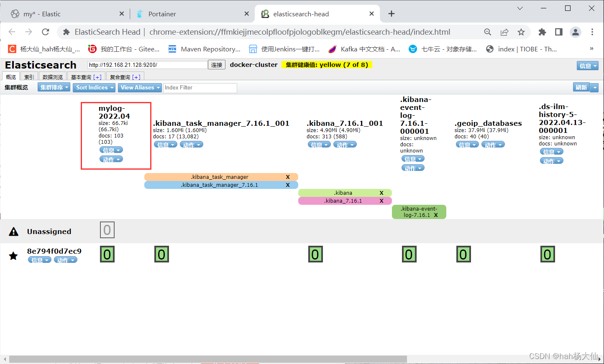Close the elasticsearch-head tab

coord(372,14)
